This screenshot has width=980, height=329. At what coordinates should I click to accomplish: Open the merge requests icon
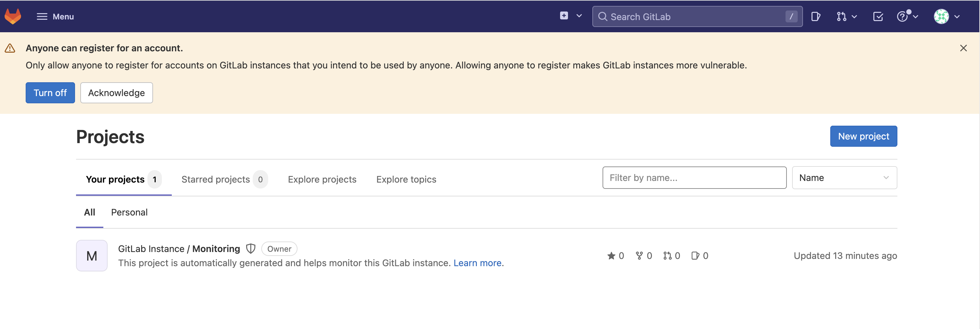841,16
